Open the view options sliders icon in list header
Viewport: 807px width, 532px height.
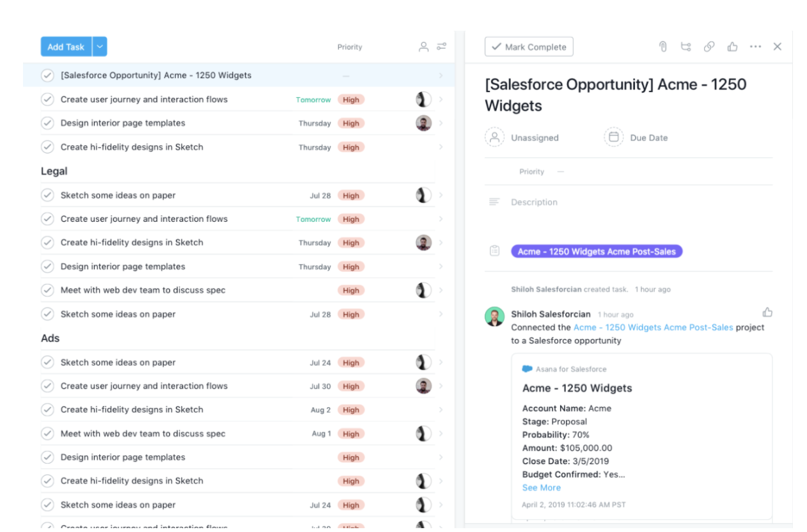coord(441,47)
